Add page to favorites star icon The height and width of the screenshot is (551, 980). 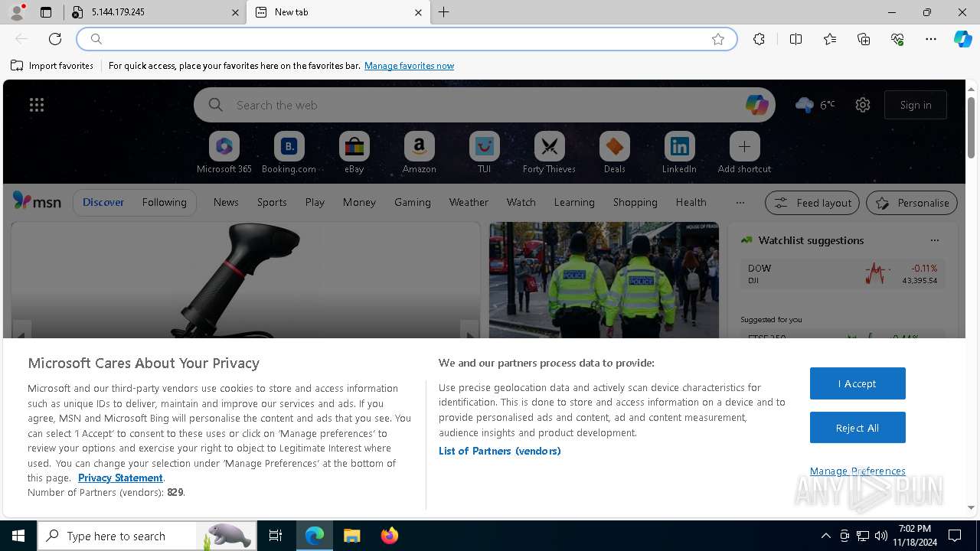click(x=718, y=39)
